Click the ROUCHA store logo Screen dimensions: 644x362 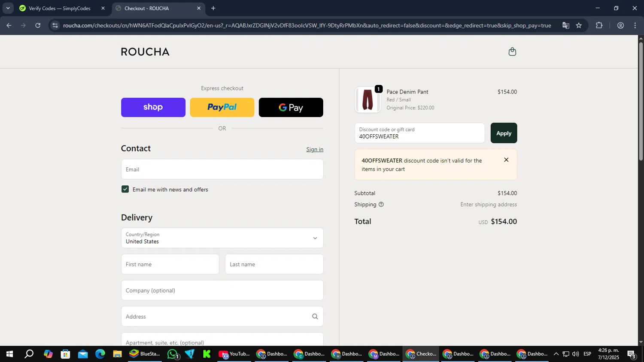[145, 52]
